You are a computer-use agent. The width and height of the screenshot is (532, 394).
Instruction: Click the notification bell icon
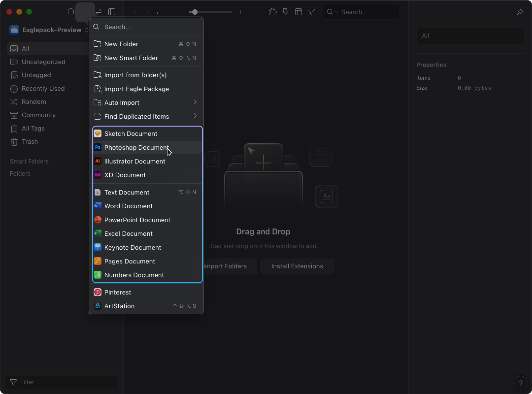(x=71, y=12)
